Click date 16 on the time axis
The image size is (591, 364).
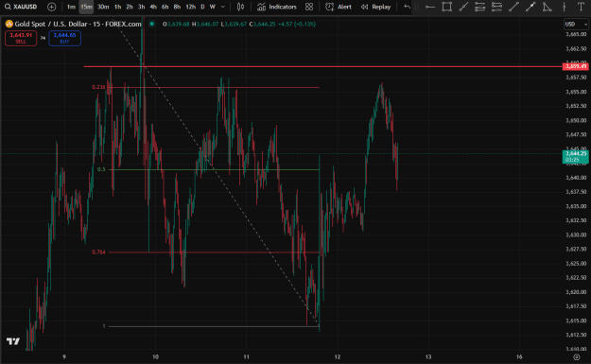point(519,356)
